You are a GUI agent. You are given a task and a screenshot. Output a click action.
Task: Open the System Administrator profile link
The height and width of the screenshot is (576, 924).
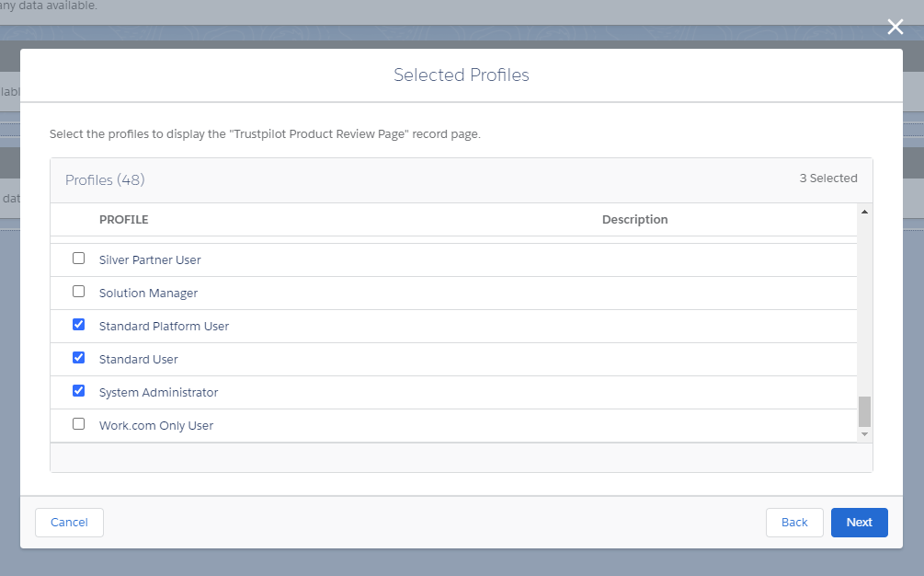click(x=158, y=392)
